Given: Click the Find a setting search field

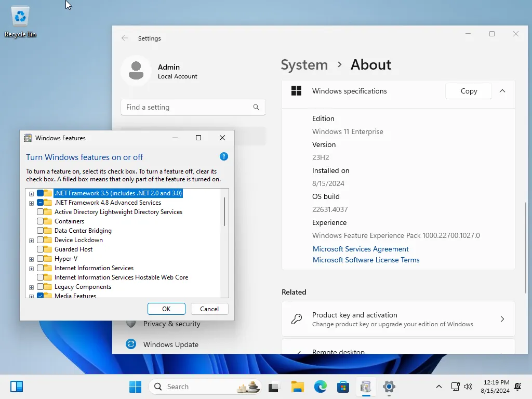Looking at the screenshot, I should coord(193,107).
